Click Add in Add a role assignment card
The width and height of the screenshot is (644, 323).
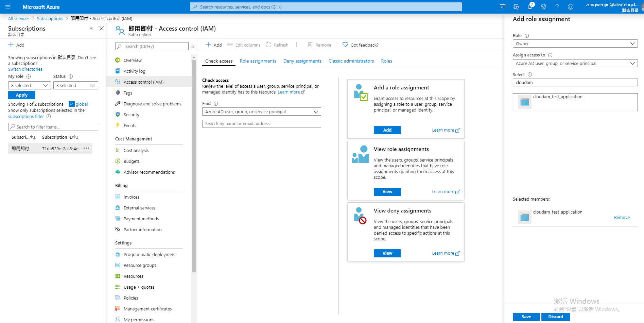click(387, 130)
